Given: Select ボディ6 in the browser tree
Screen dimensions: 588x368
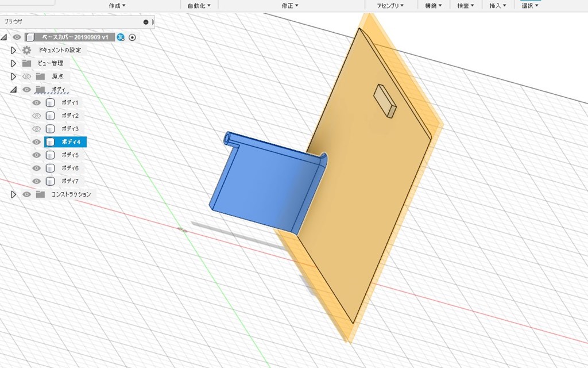Looking at the screenshot, I should pos(69,168).
